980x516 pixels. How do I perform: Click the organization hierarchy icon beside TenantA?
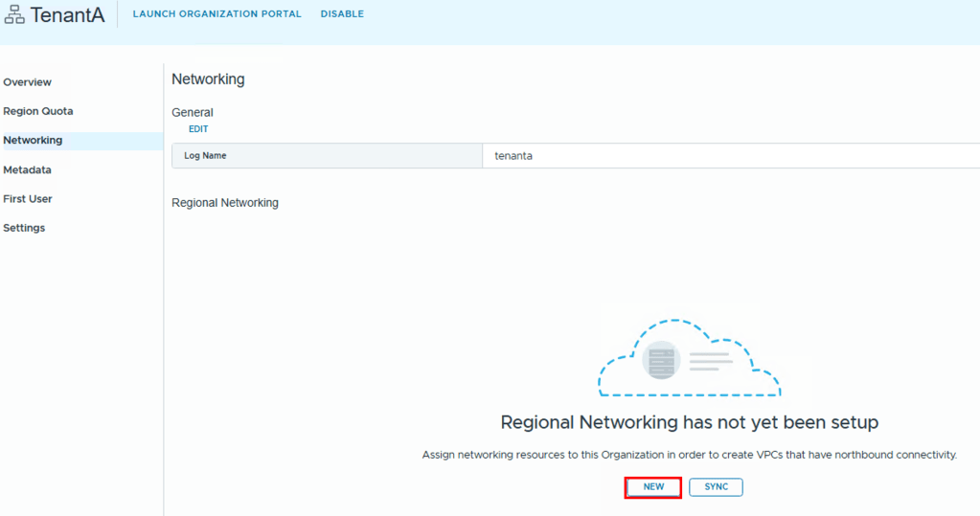pos(14,15)
